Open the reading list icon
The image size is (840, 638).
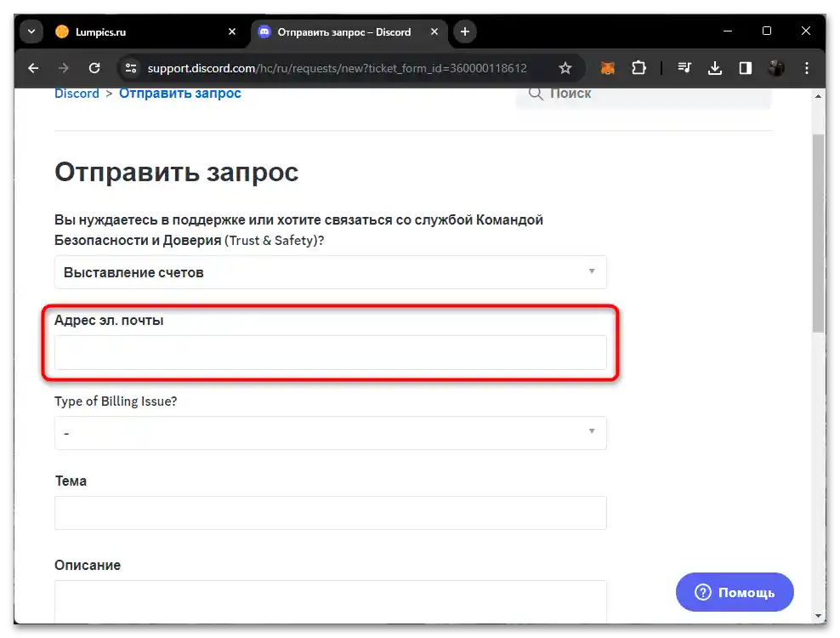coord(685,68)
